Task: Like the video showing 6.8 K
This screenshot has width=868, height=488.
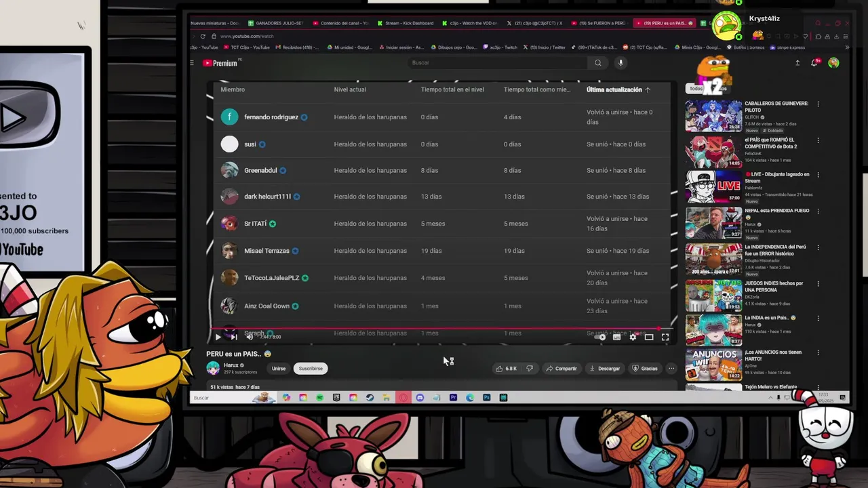Action: [x=507, y=369]
